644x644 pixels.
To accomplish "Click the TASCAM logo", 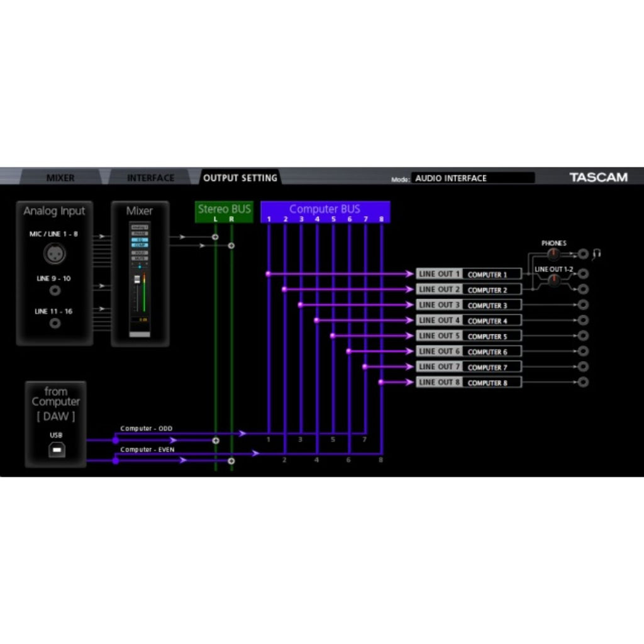I will [x=599, y=177].
